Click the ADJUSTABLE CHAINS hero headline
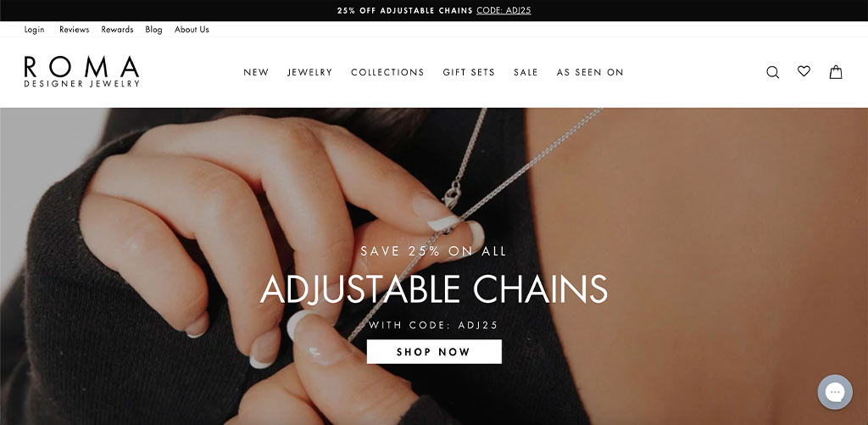Image resolution: width=868 pixels, height=425 pixels. click(x=434, y=288)
